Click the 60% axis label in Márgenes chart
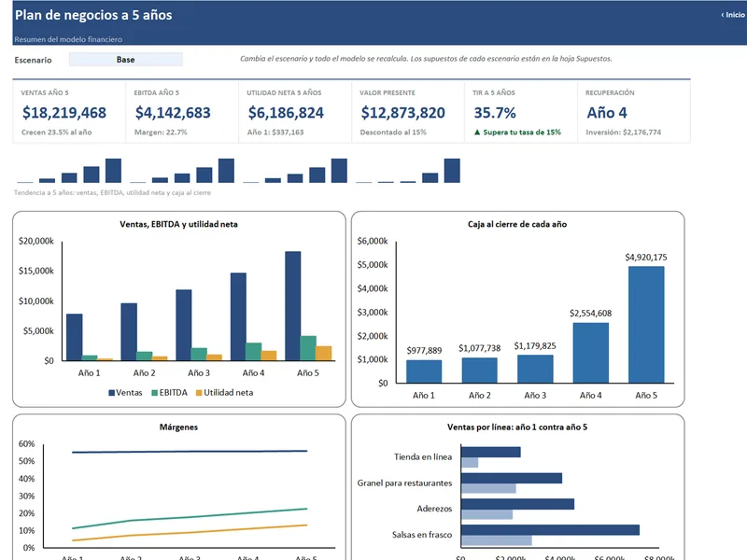The image size is (747, 560). (x=27, y=444)
